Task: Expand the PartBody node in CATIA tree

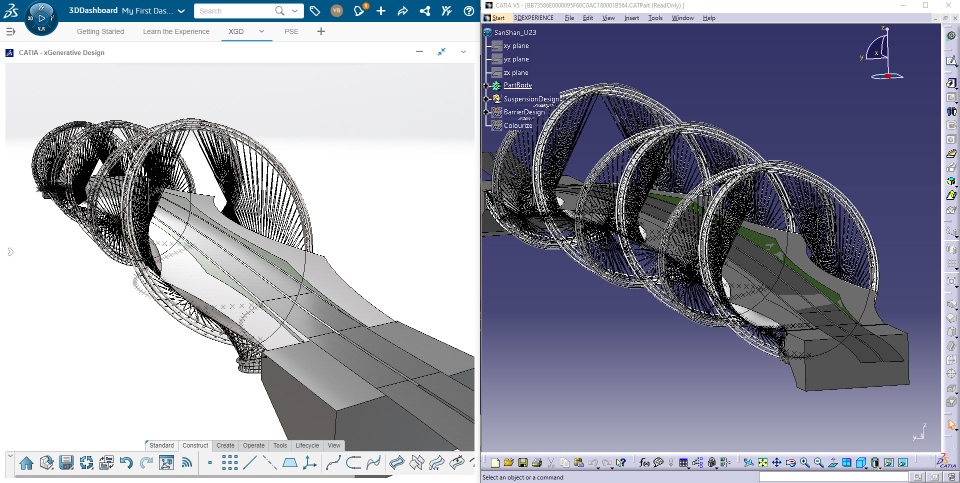Action: (x=487, y=86)
